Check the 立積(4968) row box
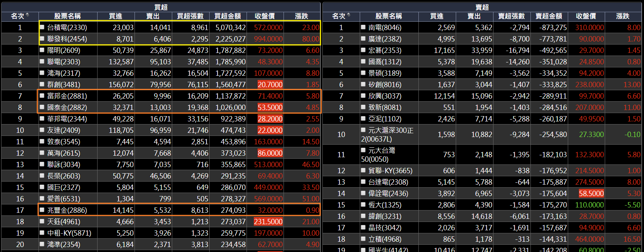The image size is (644, 252). [x=364, y=239]
